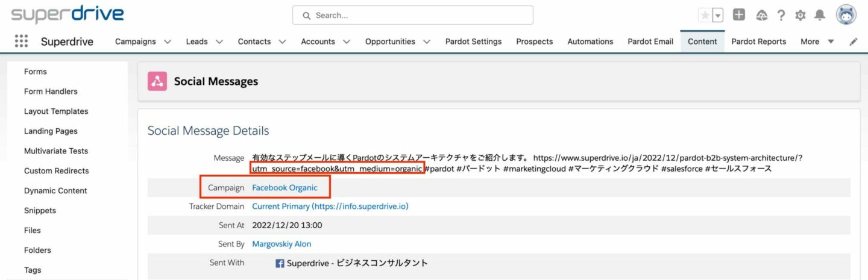The height and width of the screenshot is (280, 868).
Task: Open Tags in the sidebar
Action: [x=34, y=270]
